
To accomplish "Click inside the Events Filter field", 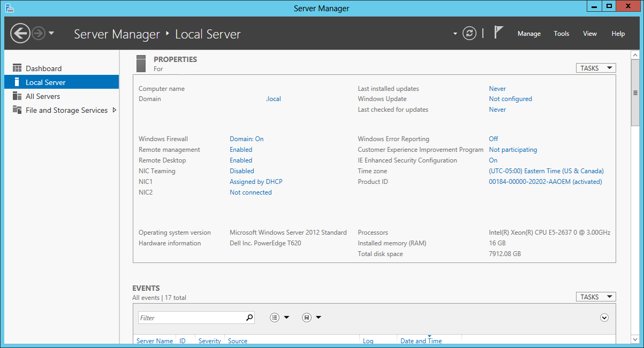I will (x=193, y=317).
